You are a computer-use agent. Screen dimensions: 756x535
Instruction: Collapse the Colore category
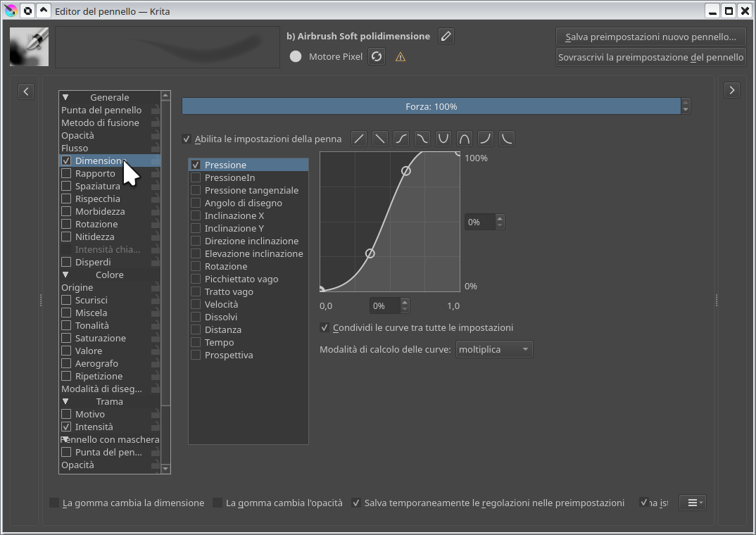pos(65,275)
